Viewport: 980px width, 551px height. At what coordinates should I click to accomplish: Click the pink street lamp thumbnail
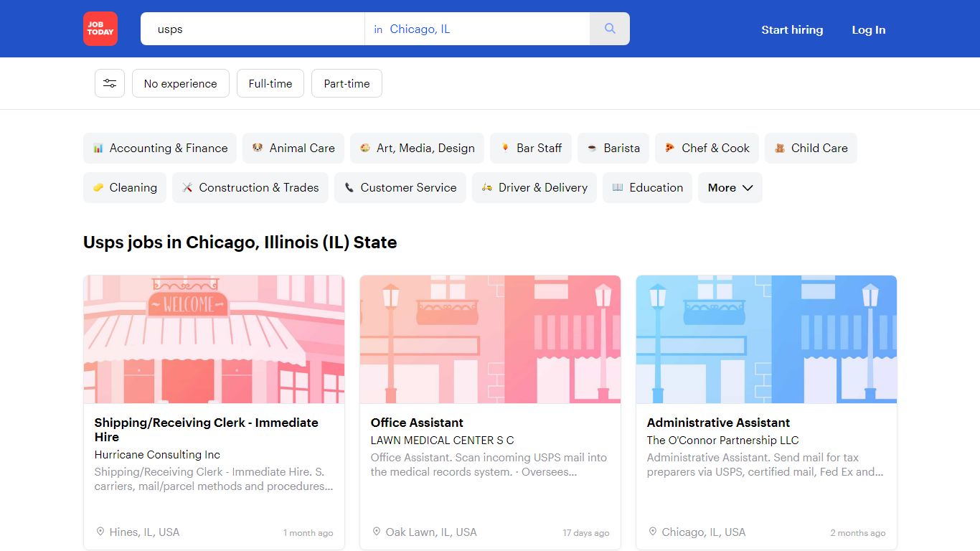490,339
